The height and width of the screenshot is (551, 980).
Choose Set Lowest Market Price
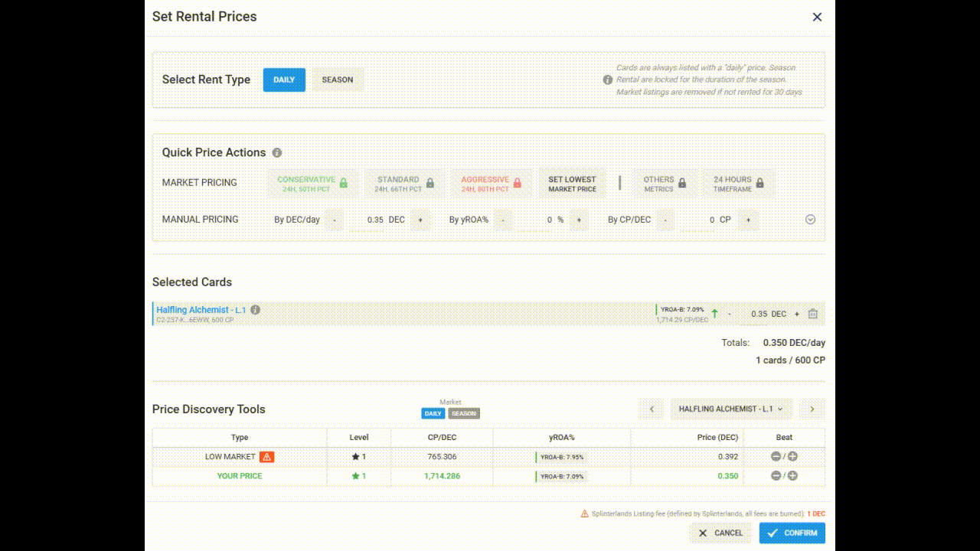click(572, 184)
